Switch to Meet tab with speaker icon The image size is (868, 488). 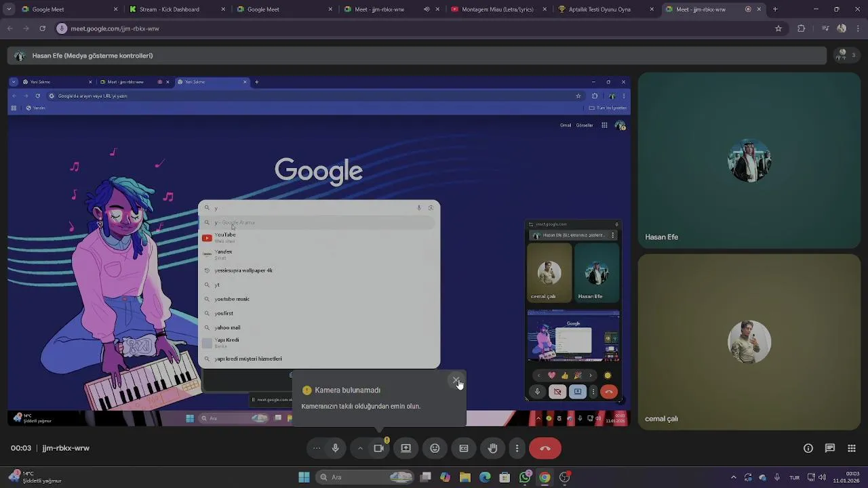coord(391,9)
